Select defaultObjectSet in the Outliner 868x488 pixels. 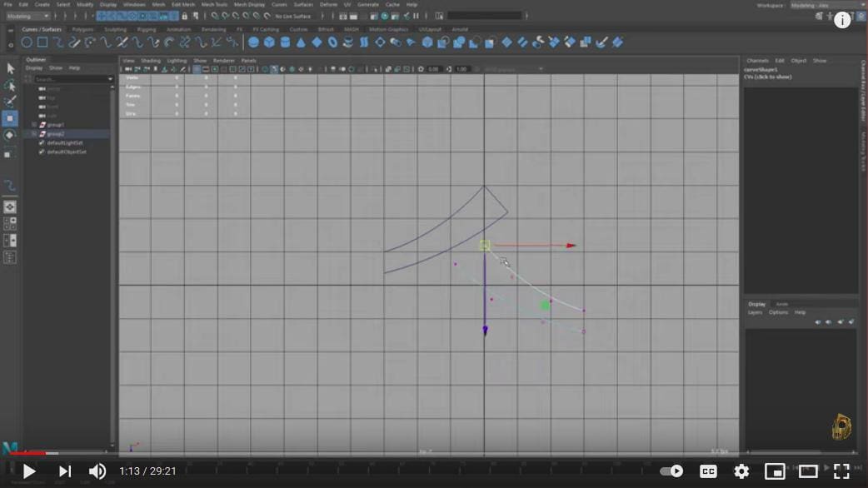(x=67, y=152)
